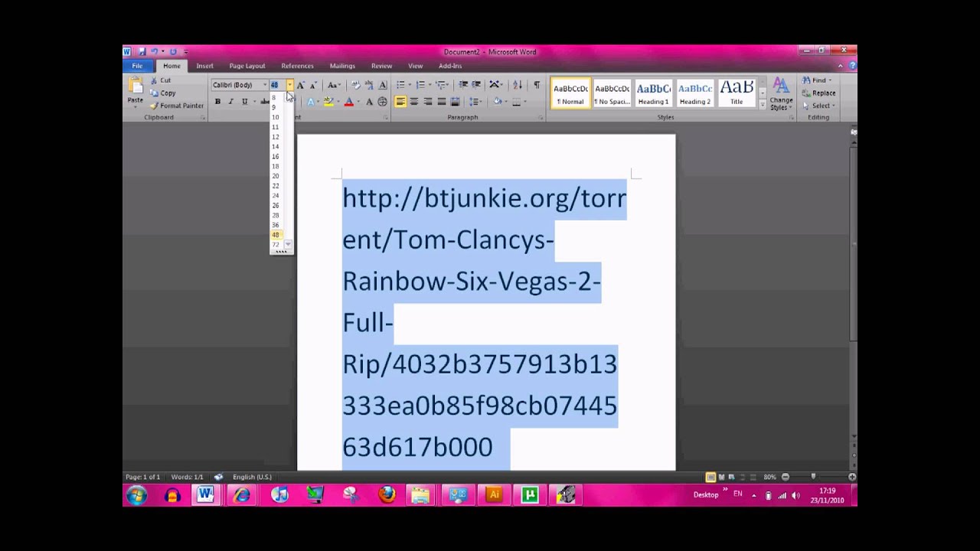Undo the last action

[154, 52]
